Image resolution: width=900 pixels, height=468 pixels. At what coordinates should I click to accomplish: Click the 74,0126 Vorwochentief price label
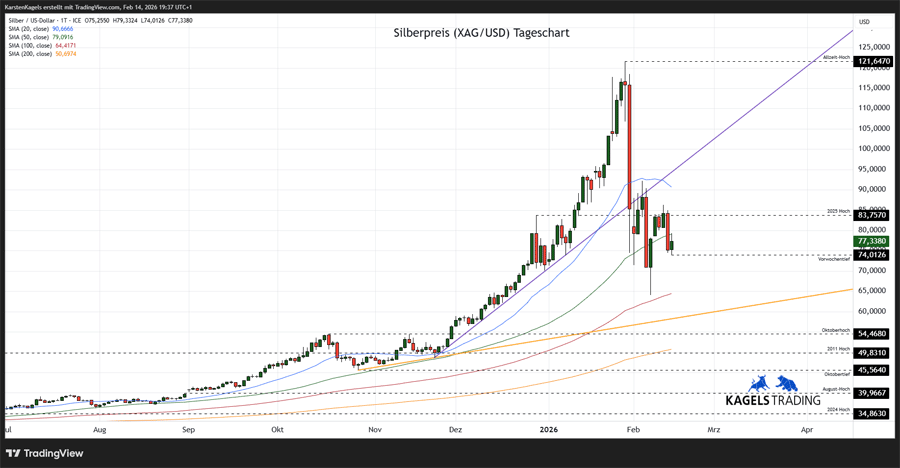(x=873, y=255)
